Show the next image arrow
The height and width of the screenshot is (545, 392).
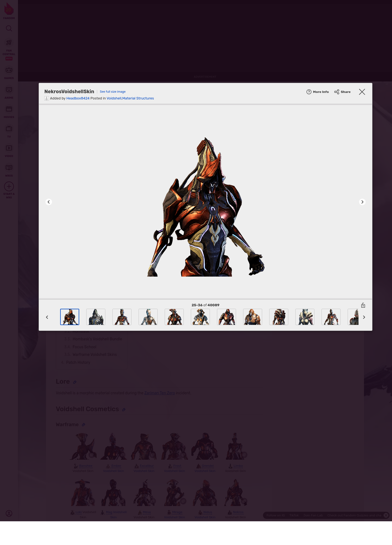(x=362, y=202)
